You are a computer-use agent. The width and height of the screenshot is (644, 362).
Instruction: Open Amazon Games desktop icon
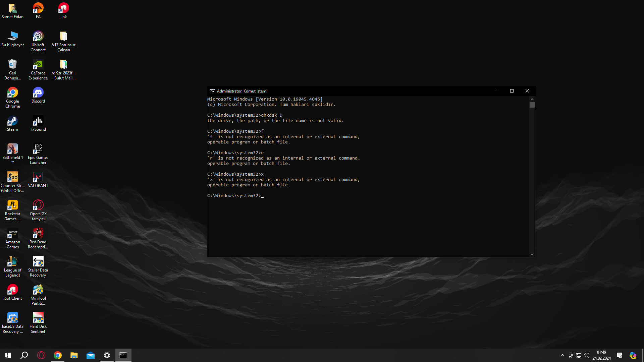[12, 239]
